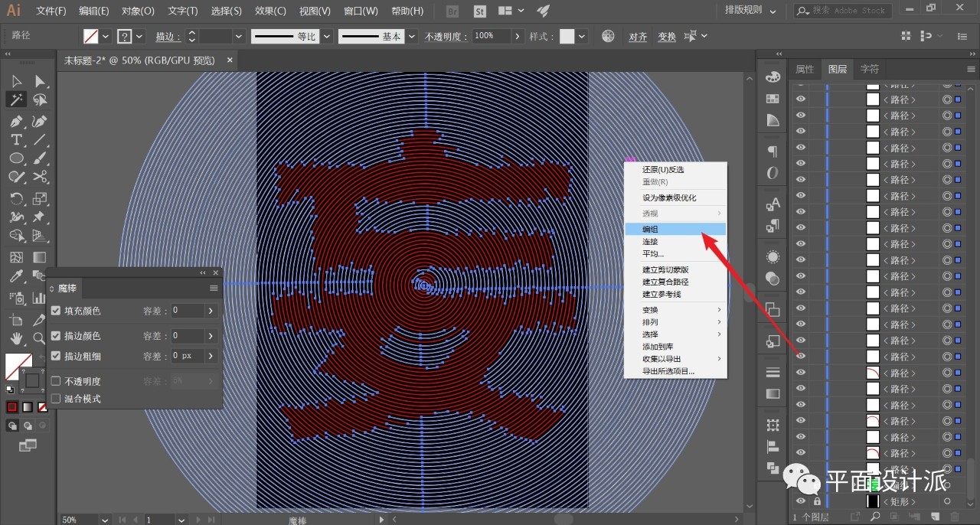
Task: Open the 等比 width profile dropdown
Action: click(x=327, y=36)
